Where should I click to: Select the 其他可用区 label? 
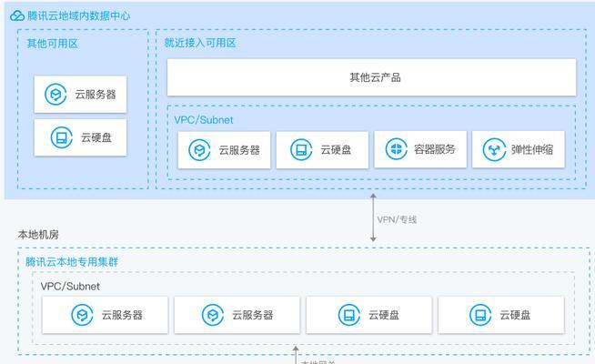point(53,44)
